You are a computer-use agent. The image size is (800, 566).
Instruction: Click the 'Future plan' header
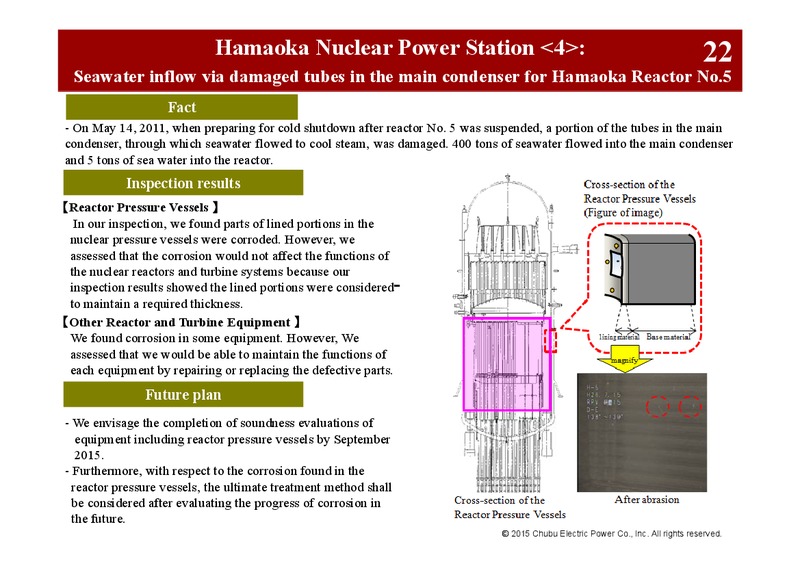183,395
